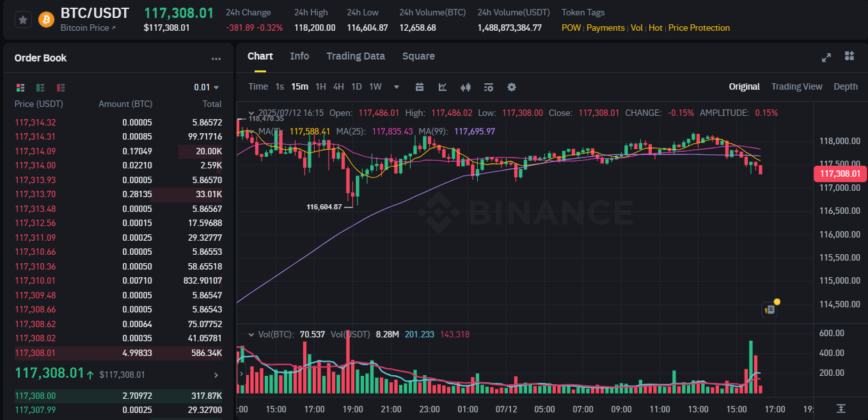
Task: Open the Square tab
Action: (418, 56)
